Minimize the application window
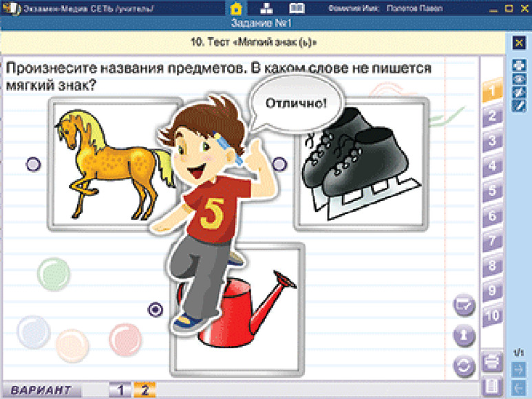Viewport: 532px width, 399px height. click(493, 9)
